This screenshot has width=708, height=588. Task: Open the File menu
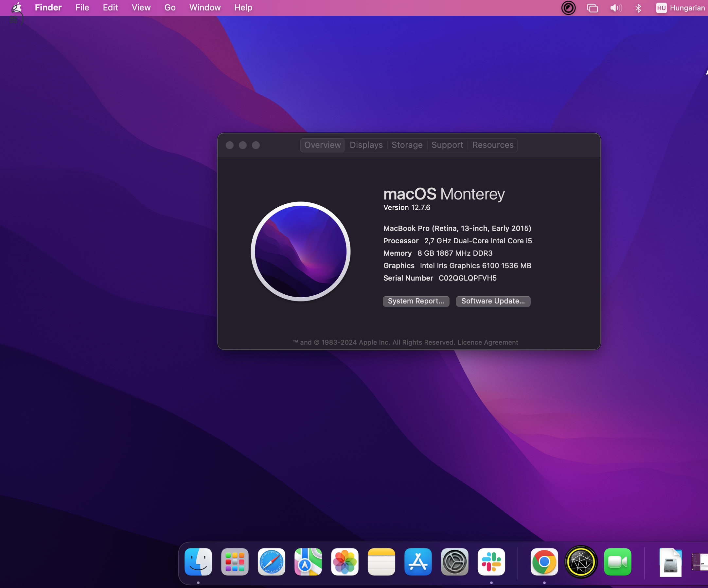click(82, 8)
